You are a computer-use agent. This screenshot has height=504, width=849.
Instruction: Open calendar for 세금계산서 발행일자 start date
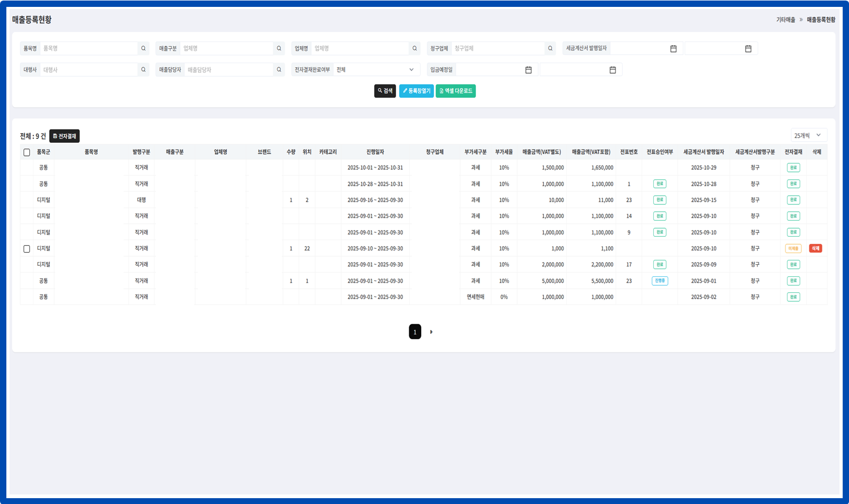[x=673, y=49]
